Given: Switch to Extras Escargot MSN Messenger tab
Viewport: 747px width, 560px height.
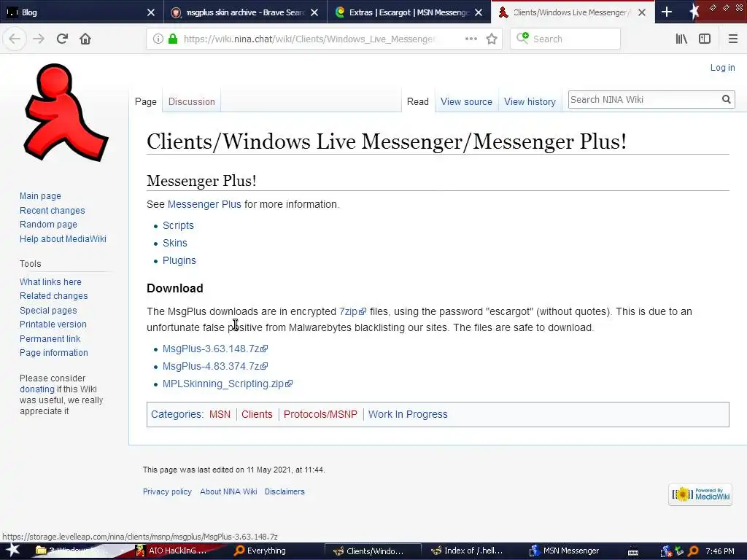Looking at the screenshot, I should [409, 12].
